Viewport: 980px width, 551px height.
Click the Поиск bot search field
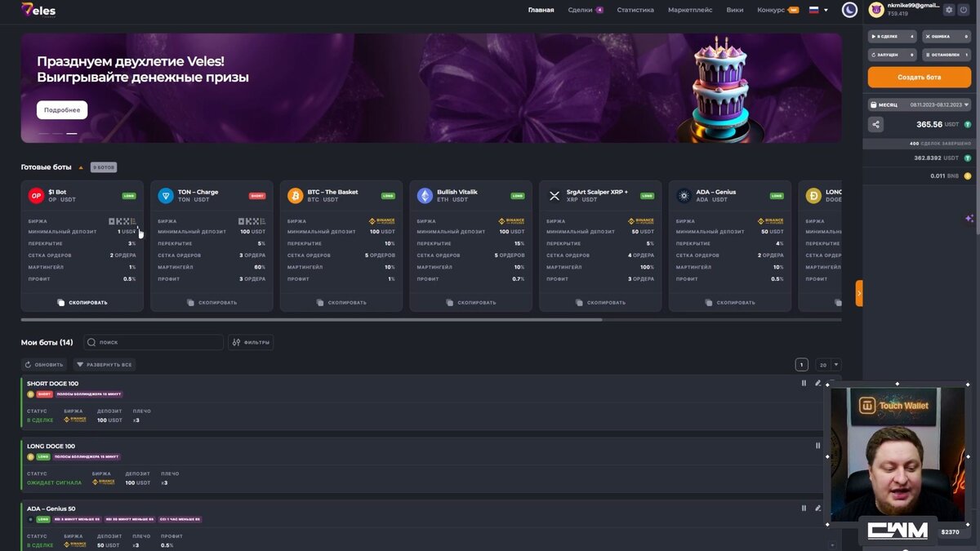[154, 343]
